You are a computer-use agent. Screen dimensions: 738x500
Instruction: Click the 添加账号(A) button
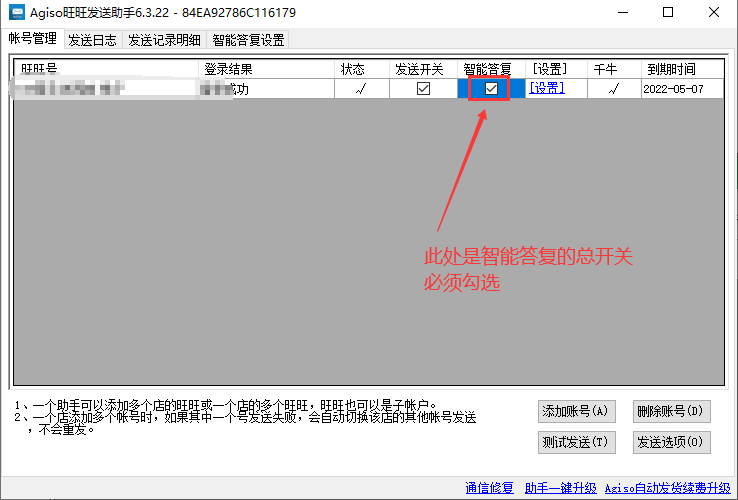(577, 411)
